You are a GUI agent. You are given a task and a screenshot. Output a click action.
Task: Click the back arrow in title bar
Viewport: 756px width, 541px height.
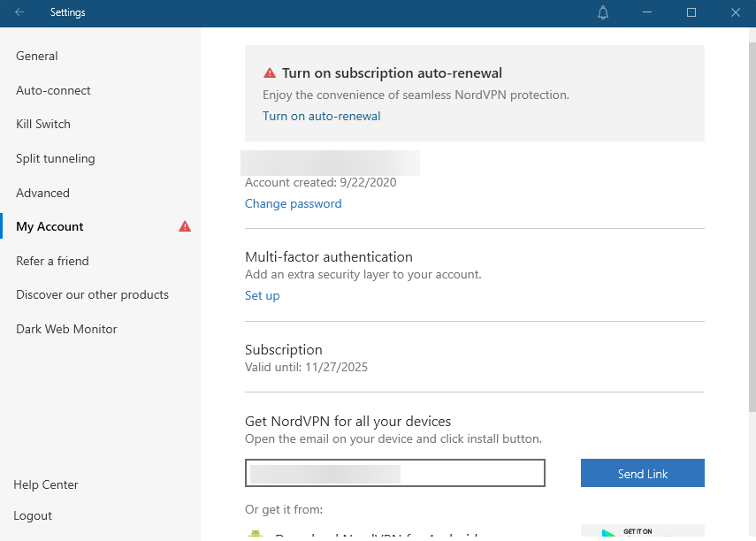point(19,12)
